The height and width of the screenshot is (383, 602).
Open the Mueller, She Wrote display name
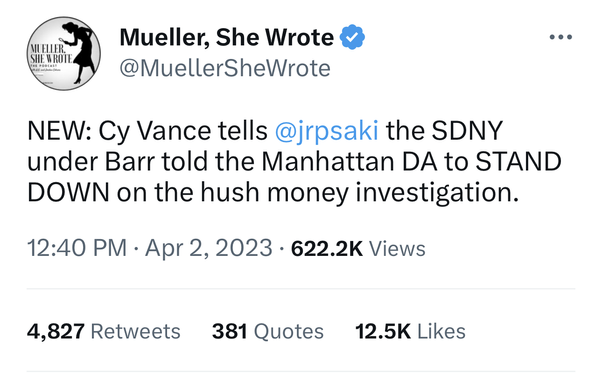tap(227, 38)
